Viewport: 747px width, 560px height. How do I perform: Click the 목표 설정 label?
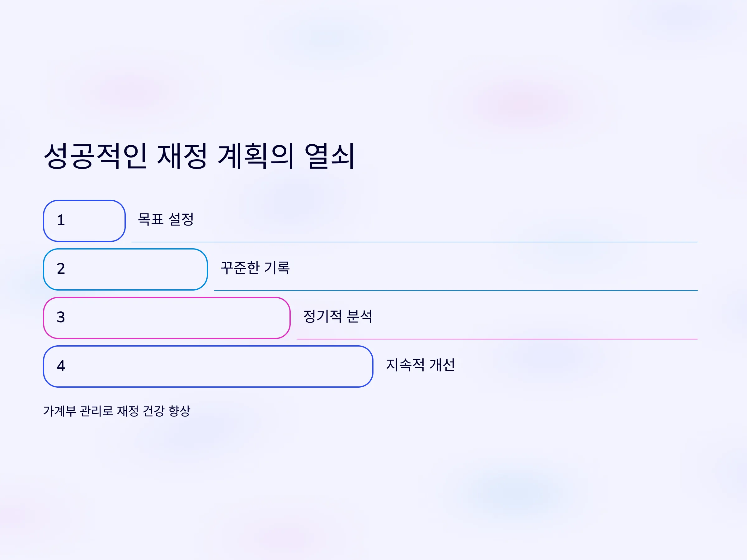click(x=166, y=219)
